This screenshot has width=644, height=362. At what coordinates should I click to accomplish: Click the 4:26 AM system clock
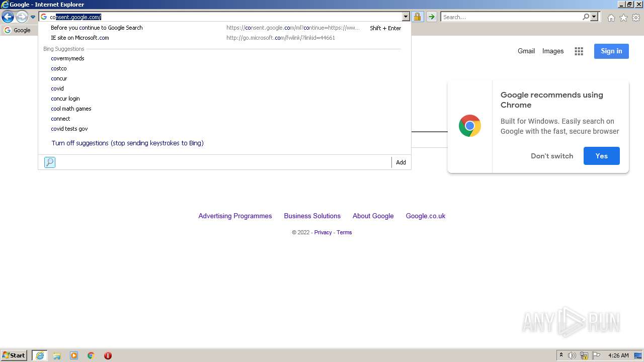(618, 355)
